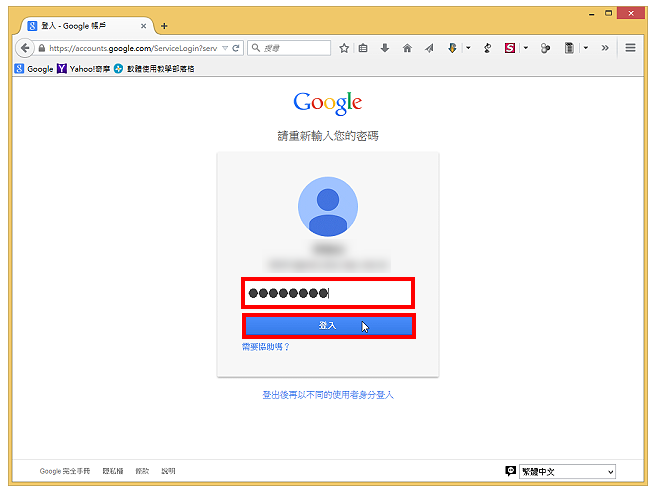Click the gray bubbles extension icon

(545, 48)
